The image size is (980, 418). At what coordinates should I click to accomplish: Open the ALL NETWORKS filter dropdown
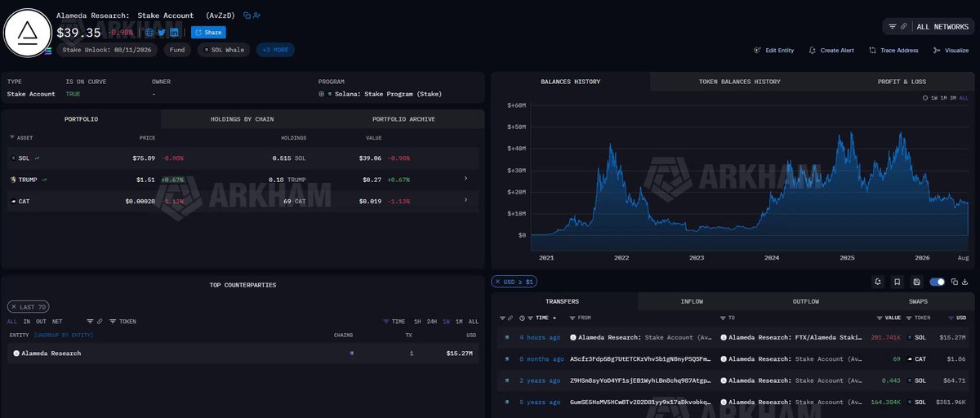928,27
